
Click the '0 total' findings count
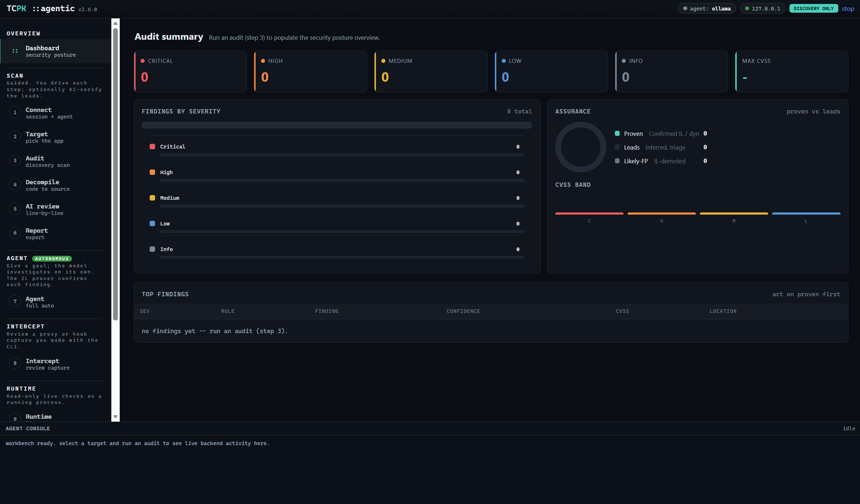[519, 111]
